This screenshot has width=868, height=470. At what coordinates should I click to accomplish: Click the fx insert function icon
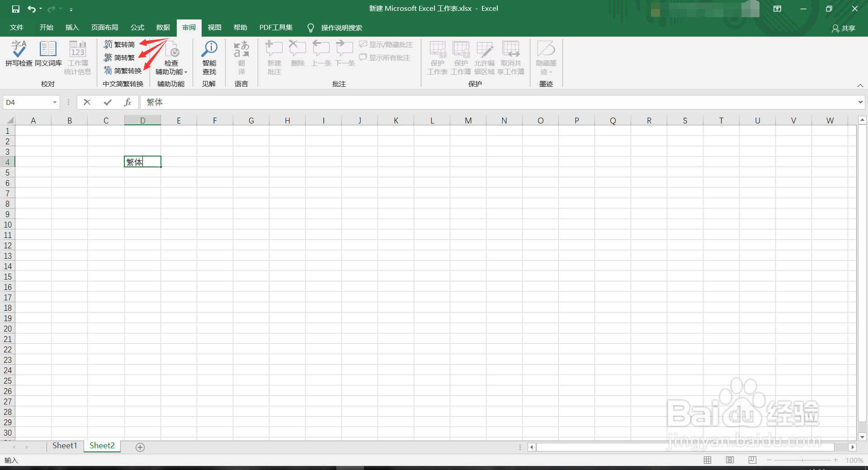[128, 102]
